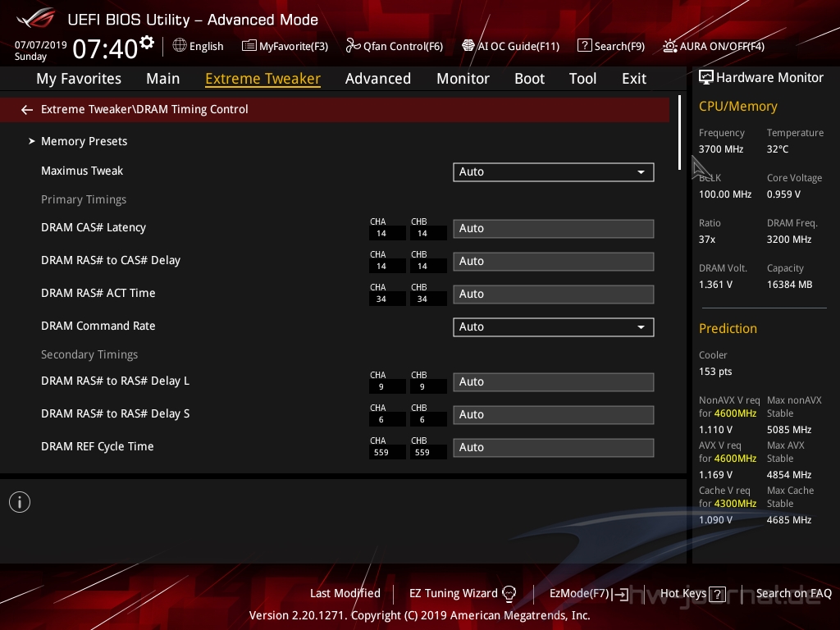Click the vertical scrollbar of settings list
The image size is (840, 630).
(x=679, y=133)
